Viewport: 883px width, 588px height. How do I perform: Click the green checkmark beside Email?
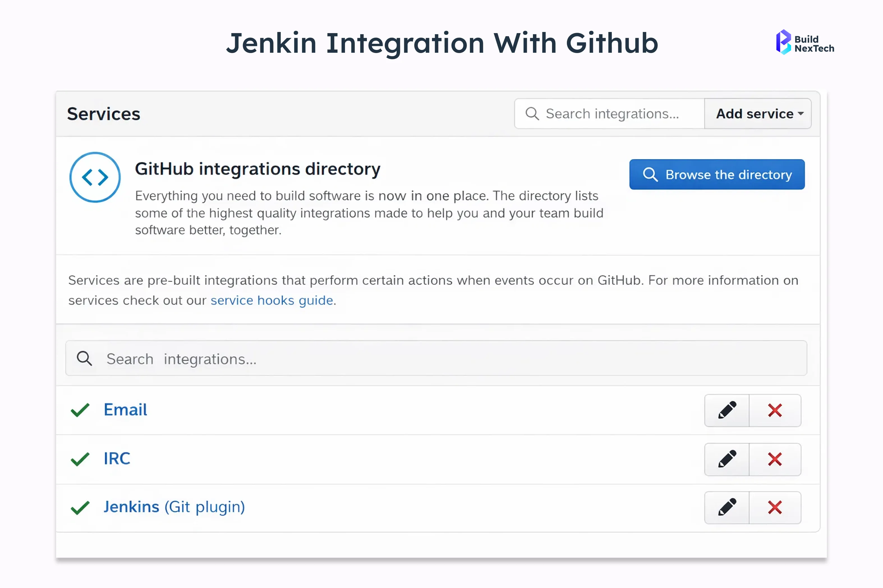click(x=79, y=410)
